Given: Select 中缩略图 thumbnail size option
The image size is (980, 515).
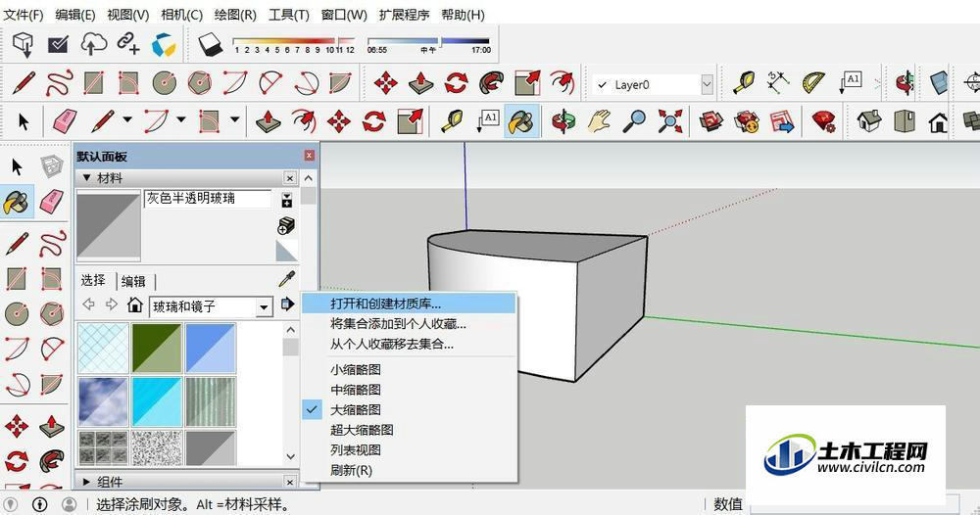Looking at the screenshot, I should click(x=356, y=390).
